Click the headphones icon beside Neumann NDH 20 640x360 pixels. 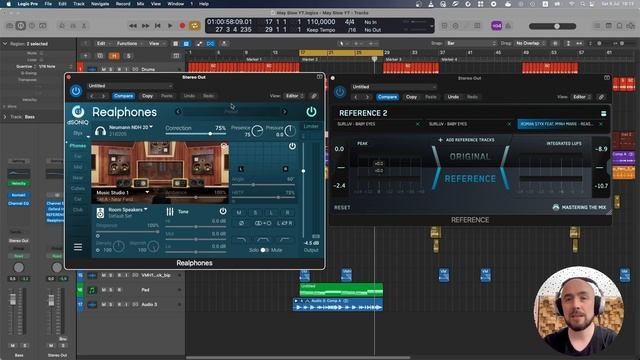pyautogui.click(x=100, y=131)
